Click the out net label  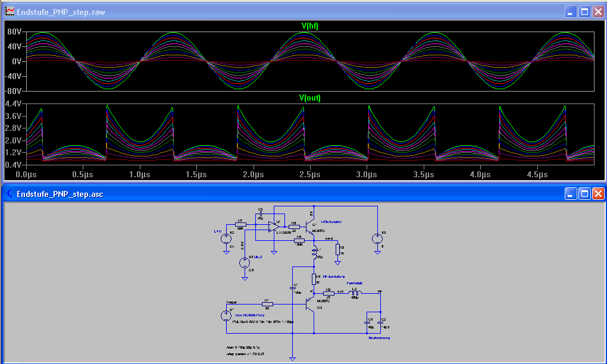tap(340, 291)
